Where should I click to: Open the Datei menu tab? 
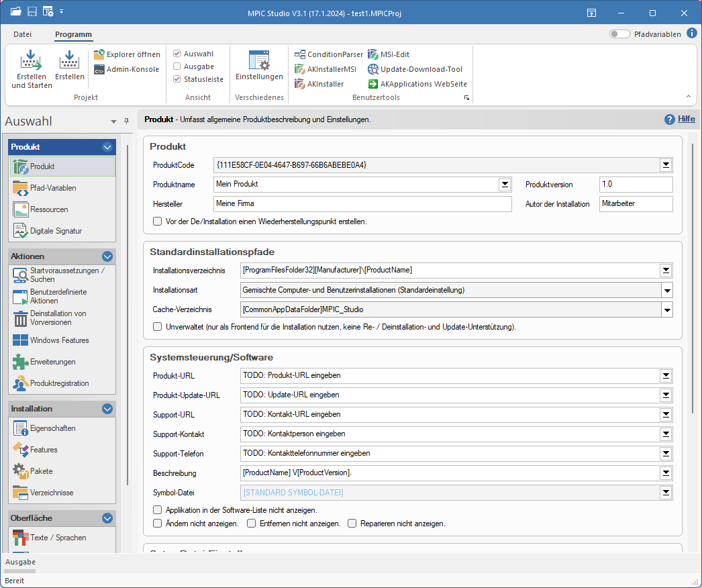[22, 34]
